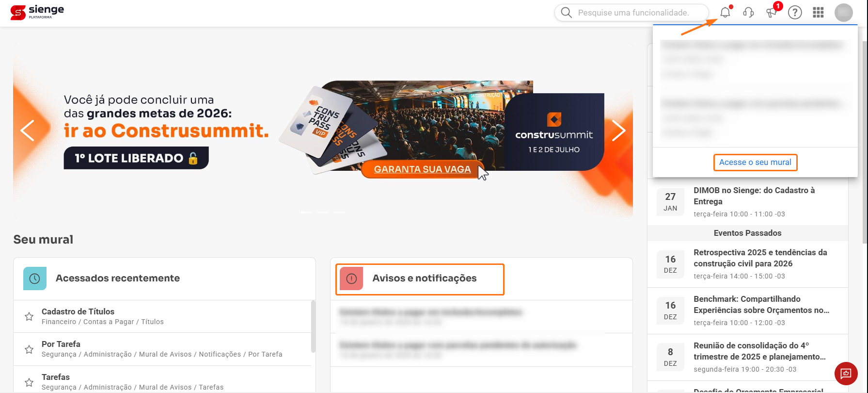
Task: Toggle the star beside Por Tarefa
Action: [29, 349]
